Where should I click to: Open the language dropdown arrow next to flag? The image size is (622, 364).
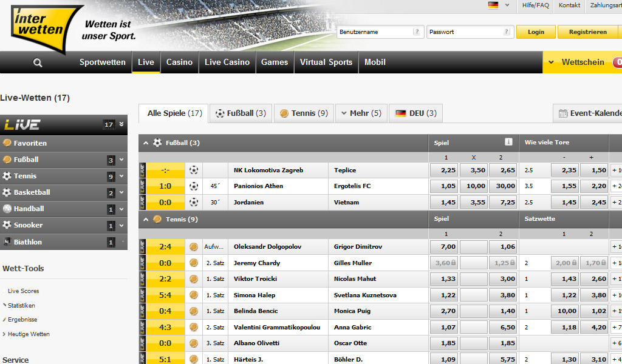click(x=507, y=5)
